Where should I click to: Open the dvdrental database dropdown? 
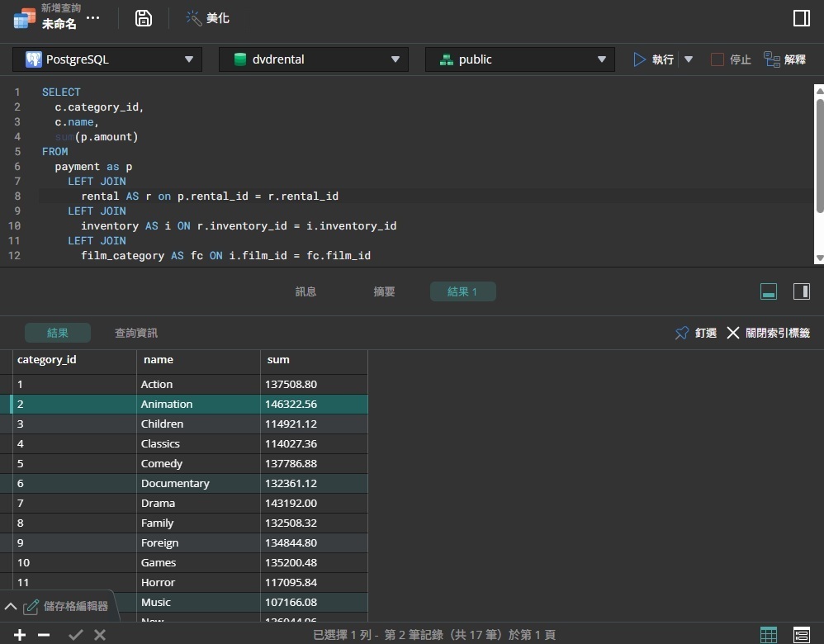tap(313, 59)
